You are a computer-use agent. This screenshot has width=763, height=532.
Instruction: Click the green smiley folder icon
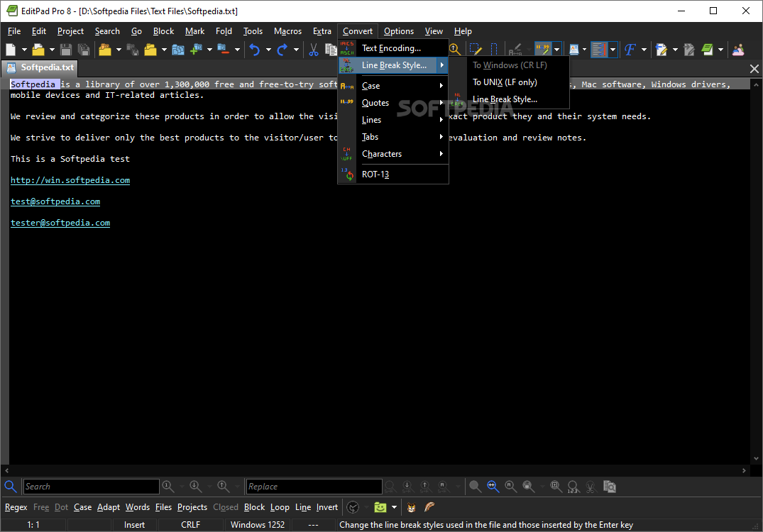[380, 507]
